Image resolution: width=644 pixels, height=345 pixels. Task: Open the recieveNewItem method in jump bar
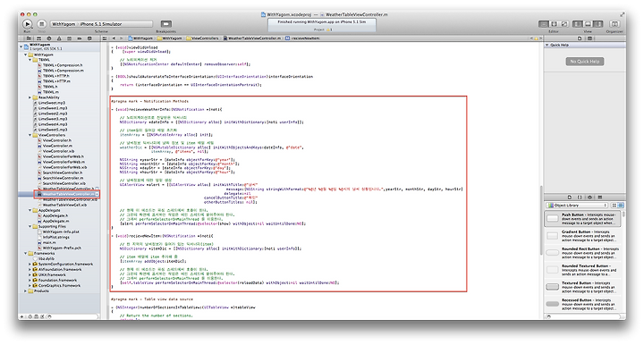click(x=302, y=38)
